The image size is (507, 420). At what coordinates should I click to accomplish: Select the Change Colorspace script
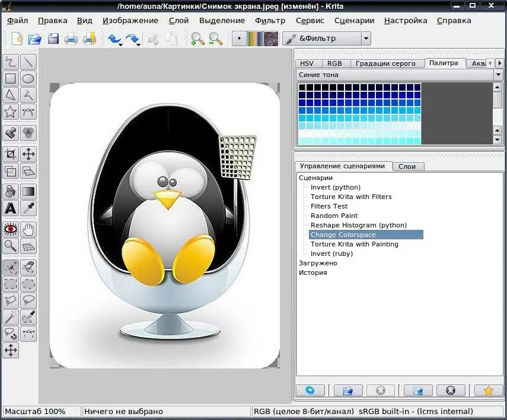coord(366,235)
